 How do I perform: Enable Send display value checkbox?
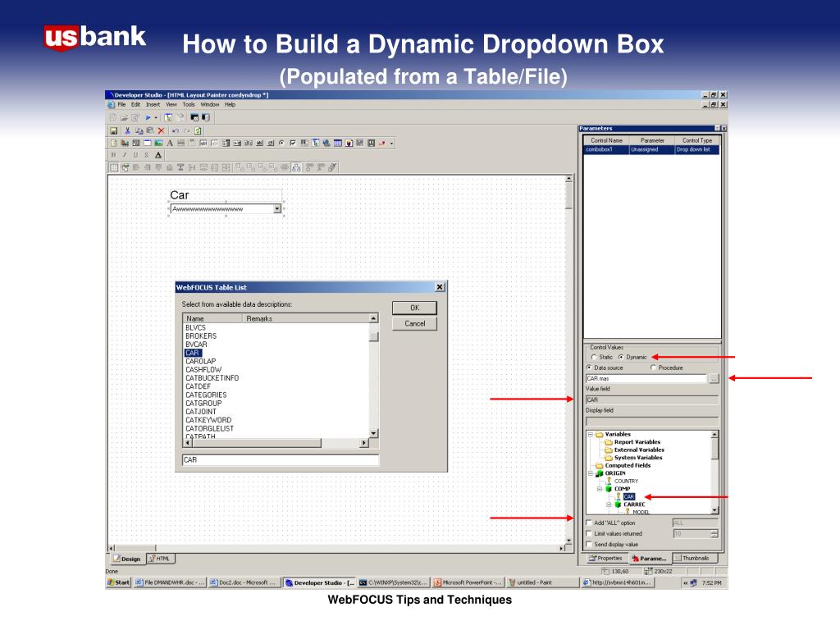click(589, 544)
